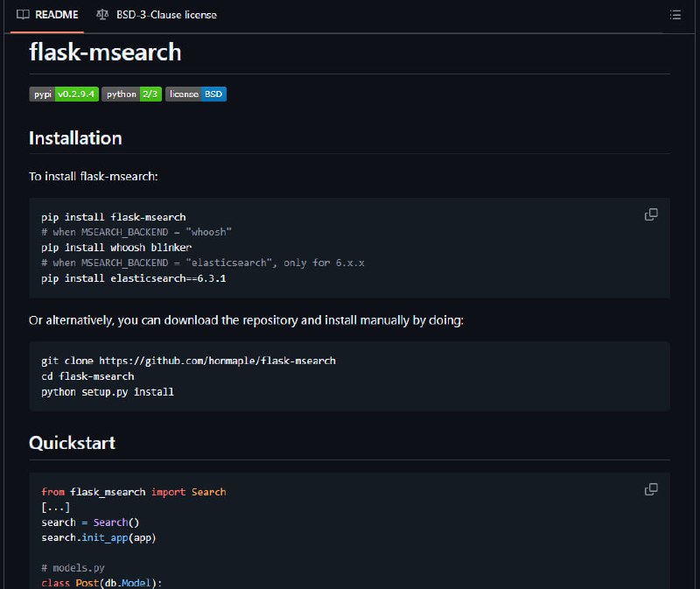Screen dimensions: 700x589
Task: Click the Installation heading
Action: click(x=75, y=138)
